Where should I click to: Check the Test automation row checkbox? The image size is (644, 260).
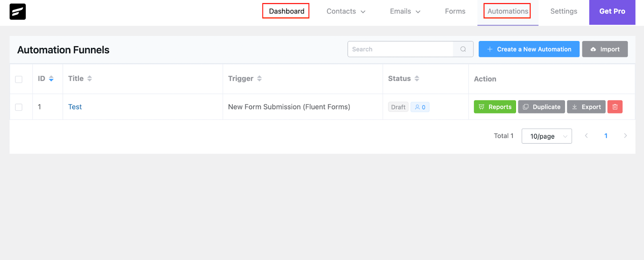click(19, 107)
